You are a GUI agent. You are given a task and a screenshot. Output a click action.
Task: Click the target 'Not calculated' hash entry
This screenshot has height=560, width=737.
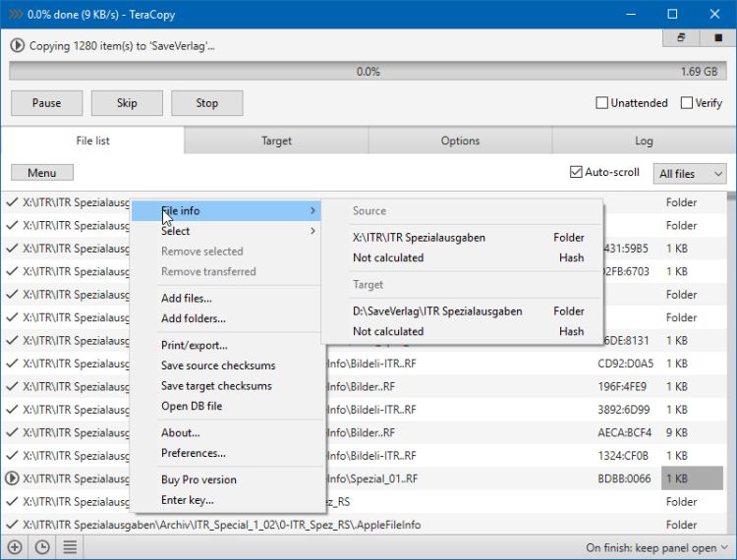388,331
